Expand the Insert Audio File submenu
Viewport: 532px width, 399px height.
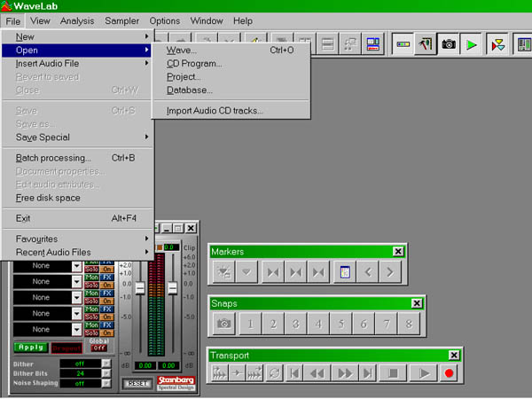click(x=77, y=64)
